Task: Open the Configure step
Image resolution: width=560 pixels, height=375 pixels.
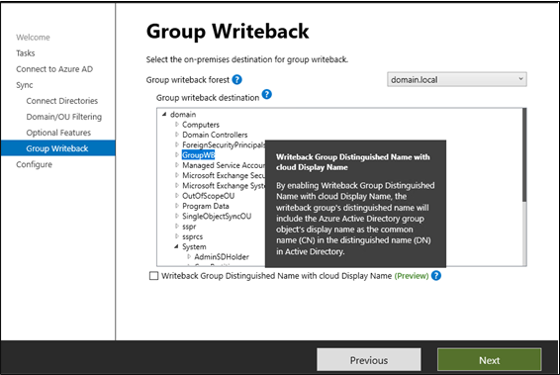Action: pos(34,164)
